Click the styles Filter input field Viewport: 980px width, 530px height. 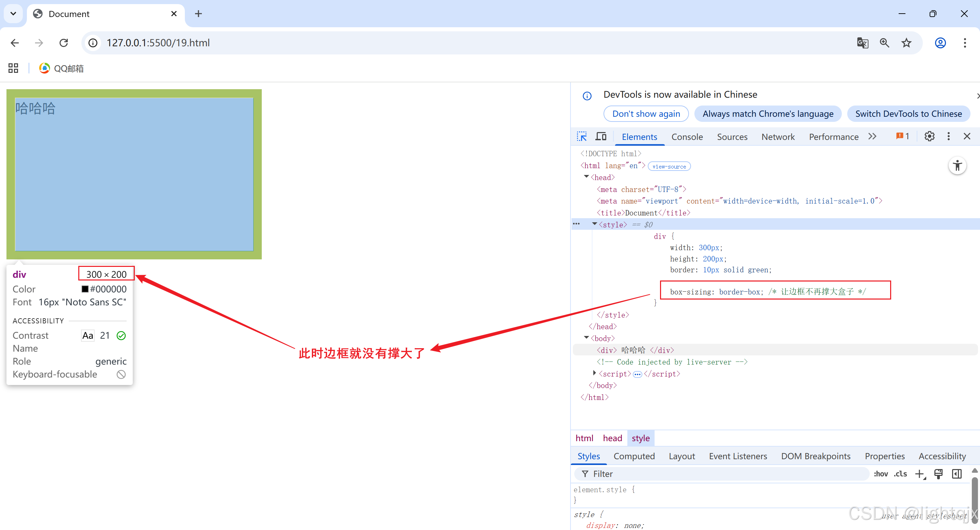(723, 474)
